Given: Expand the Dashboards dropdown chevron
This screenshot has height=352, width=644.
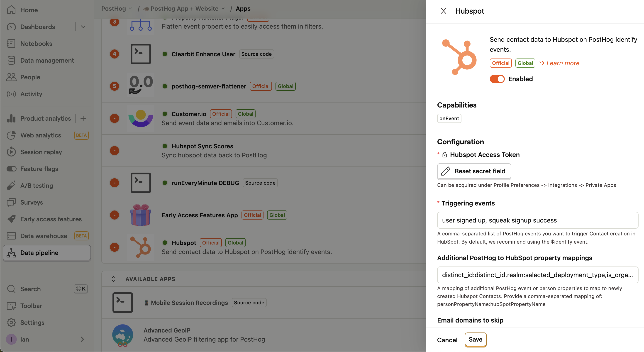Looking at the screenshot, I should tap(83, 27).
